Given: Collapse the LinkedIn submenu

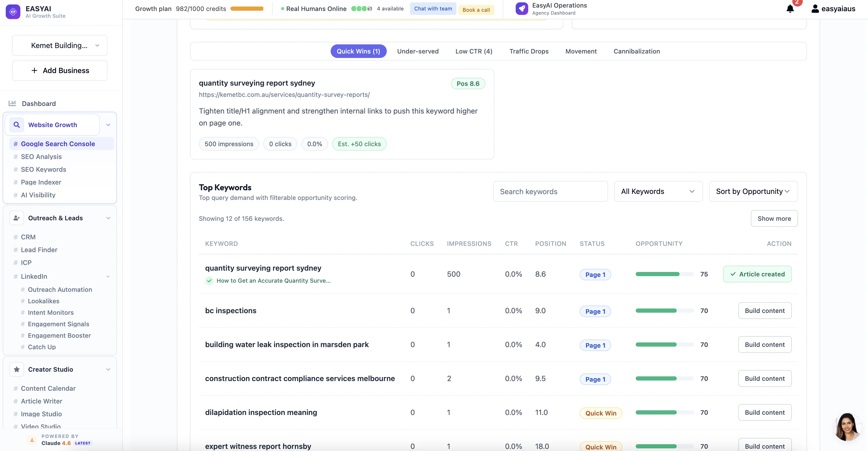Looking at the screenshot, I should pos(108,276).
